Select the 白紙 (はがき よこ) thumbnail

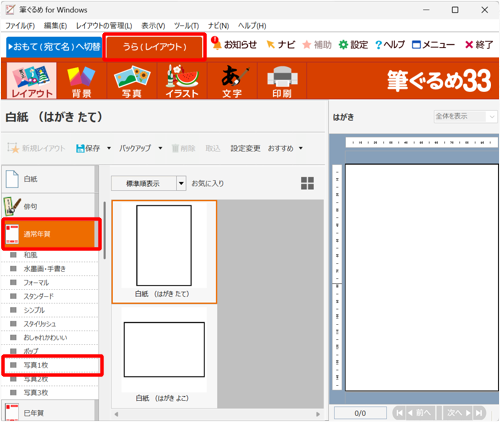(x=164, y=355)
